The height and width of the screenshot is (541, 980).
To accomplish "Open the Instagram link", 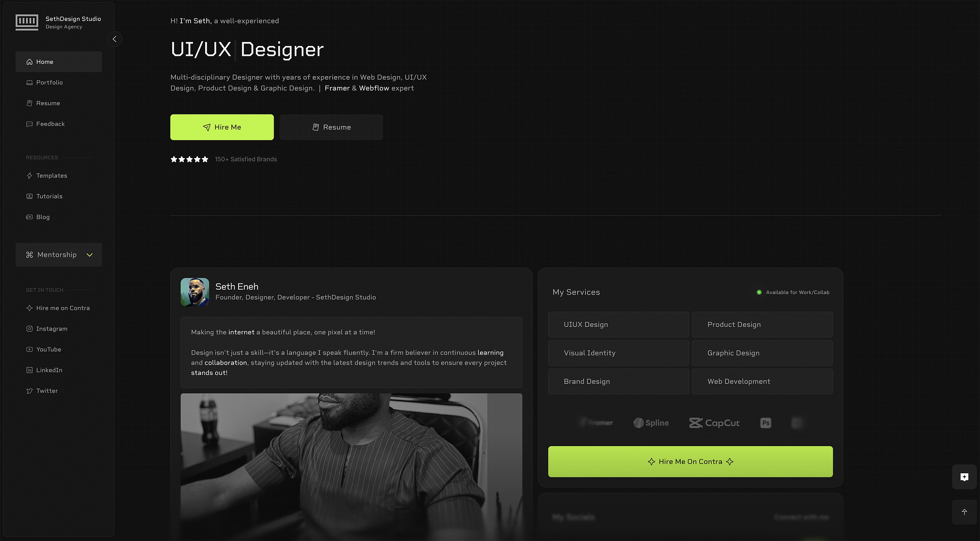I will (59, 329).
